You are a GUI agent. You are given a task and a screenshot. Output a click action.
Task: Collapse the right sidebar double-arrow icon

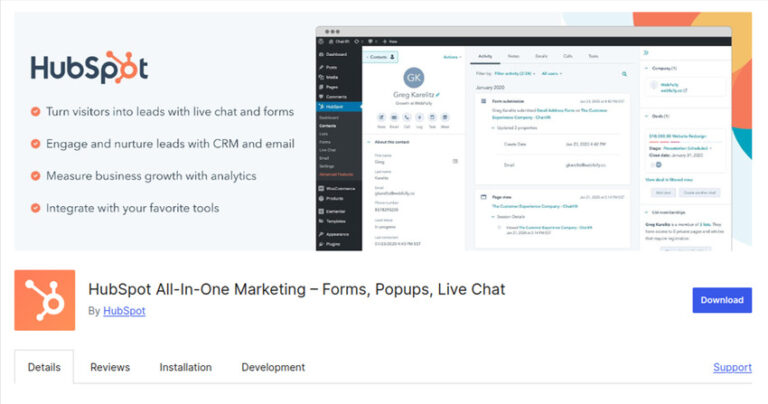click(646, 52)
